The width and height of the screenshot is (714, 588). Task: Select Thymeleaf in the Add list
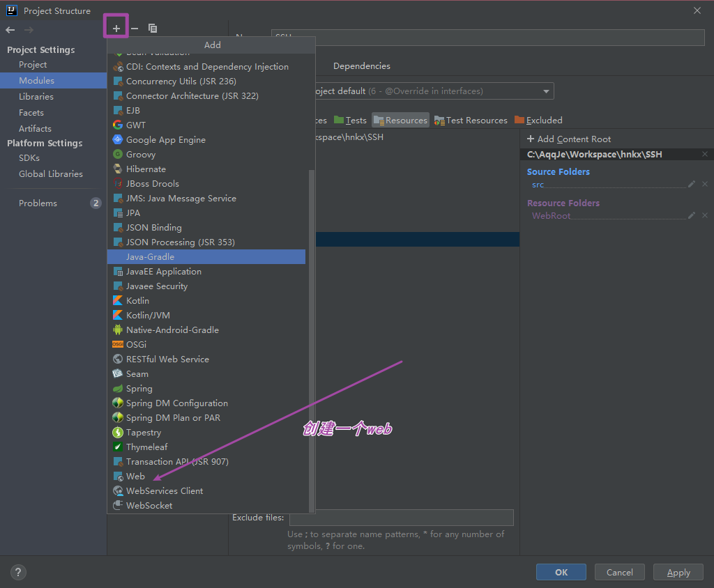(x=206, y=447)
